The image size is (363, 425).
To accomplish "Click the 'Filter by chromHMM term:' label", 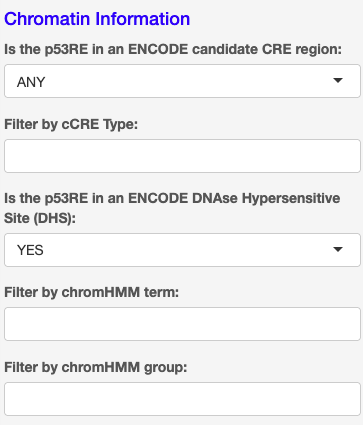I will pyautogui.click(x=92, y=292).
